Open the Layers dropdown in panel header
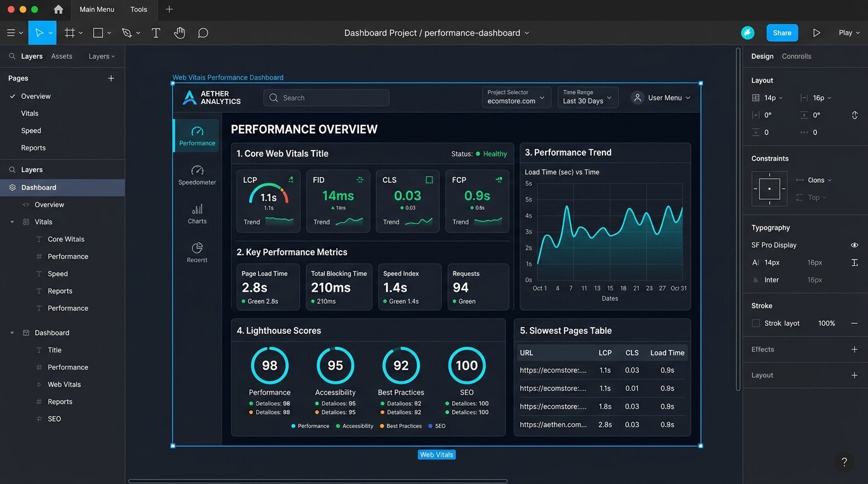This screenshot has height=484, width=868. coord(102,56)
